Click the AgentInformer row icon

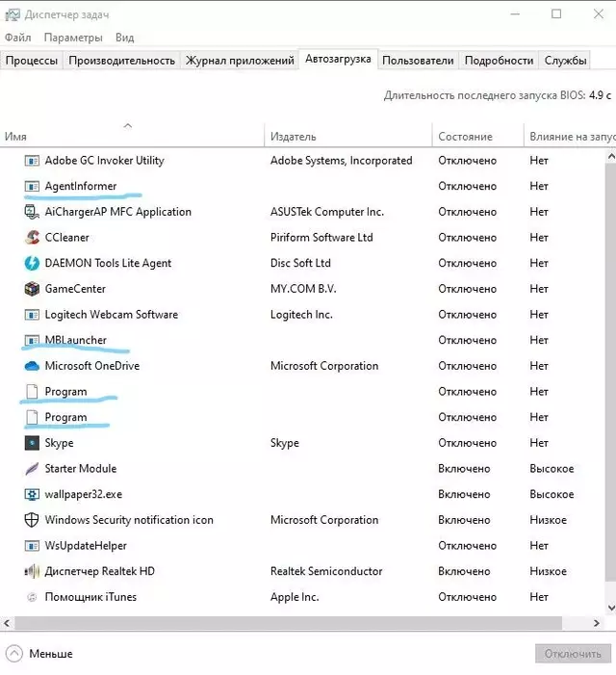[32, 187]
